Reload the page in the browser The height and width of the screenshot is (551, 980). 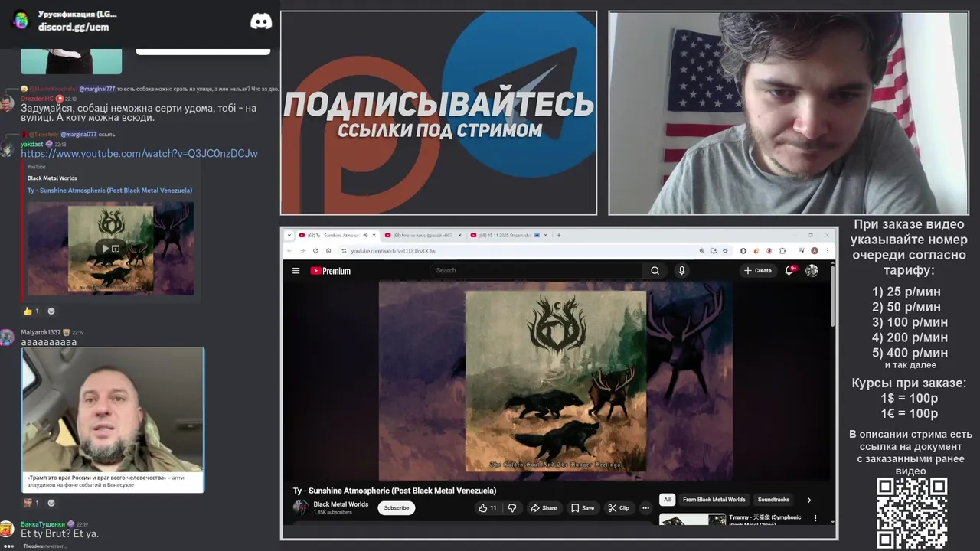click(315, 250)
